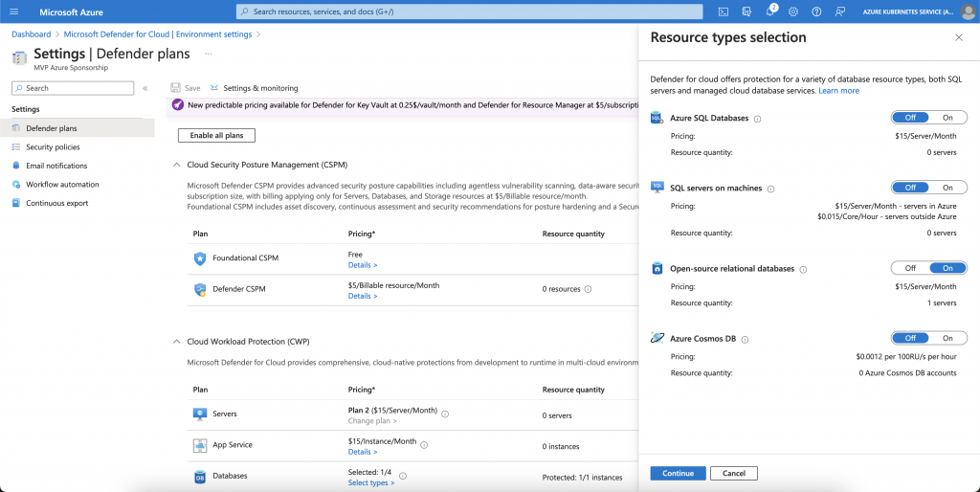Click info icon beside Azure Cosmos DB
The image size is (980, 492).
pos(745,339)
